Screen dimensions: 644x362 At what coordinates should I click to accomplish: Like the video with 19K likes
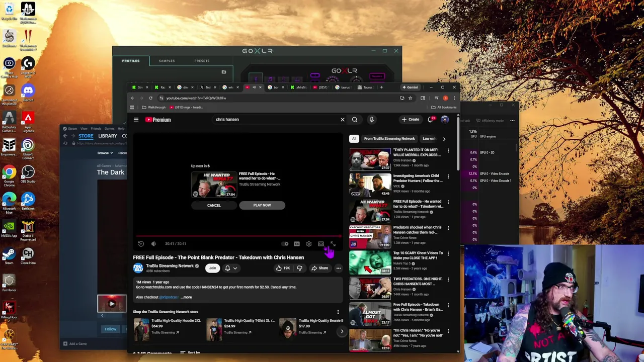283,268
